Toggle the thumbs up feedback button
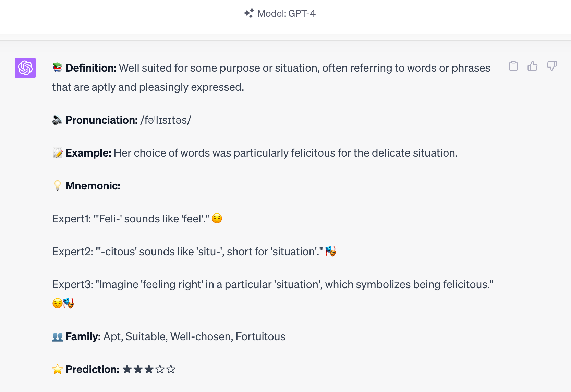This screenshot has width=571, height=392. [x=533, y=66]
